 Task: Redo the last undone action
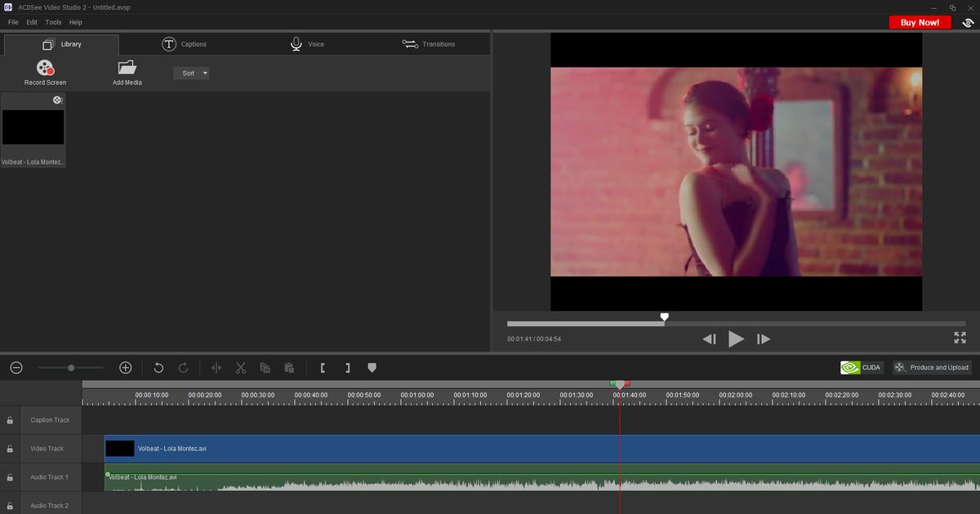click(184, 368)
